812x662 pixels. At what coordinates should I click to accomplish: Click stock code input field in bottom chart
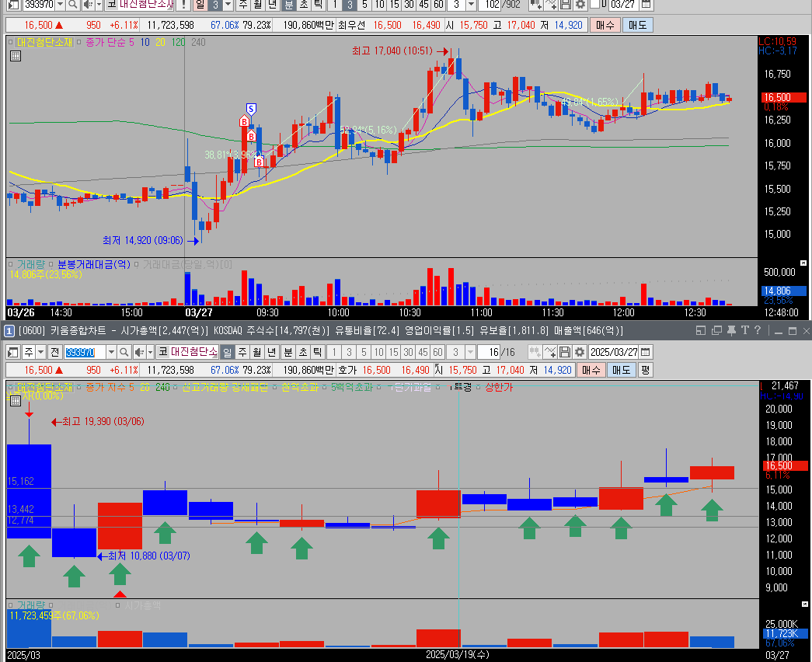85,352
